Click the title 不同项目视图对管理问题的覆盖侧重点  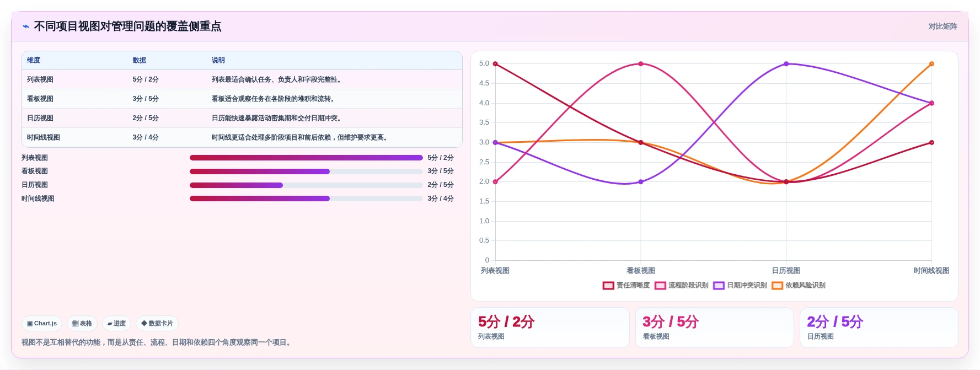click(x=127, y=26)
